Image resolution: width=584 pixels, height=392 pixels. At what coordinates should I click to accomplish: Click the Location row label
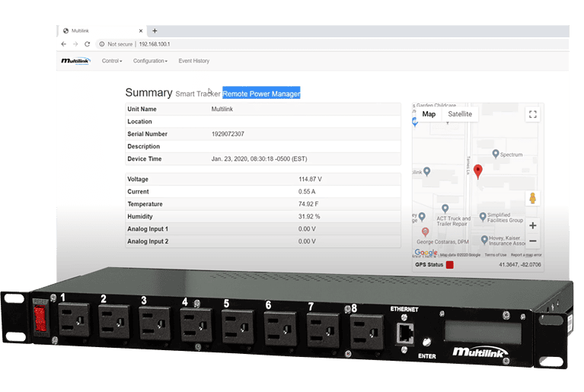coord(139,122)
